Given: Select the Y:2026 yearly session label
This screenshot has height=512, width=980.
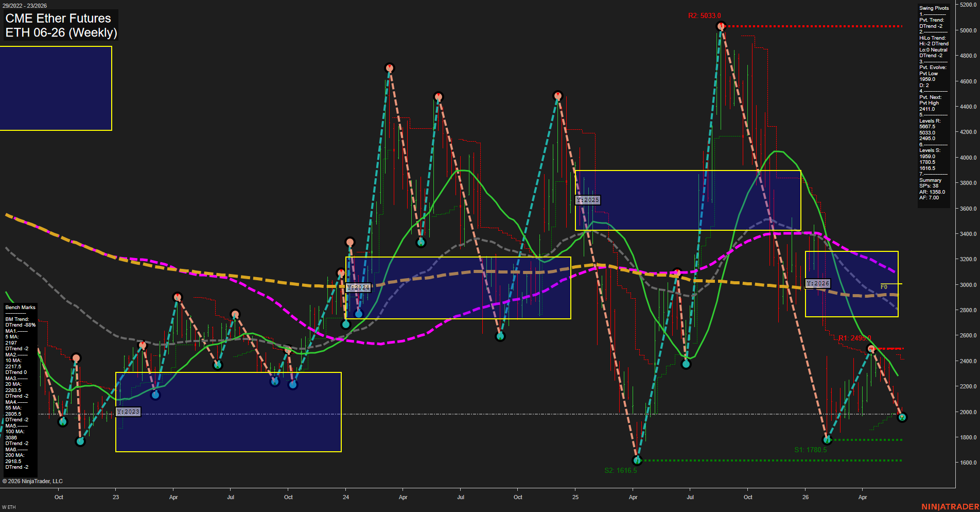Looking at the screenshot, I should (x=818, y=283).
